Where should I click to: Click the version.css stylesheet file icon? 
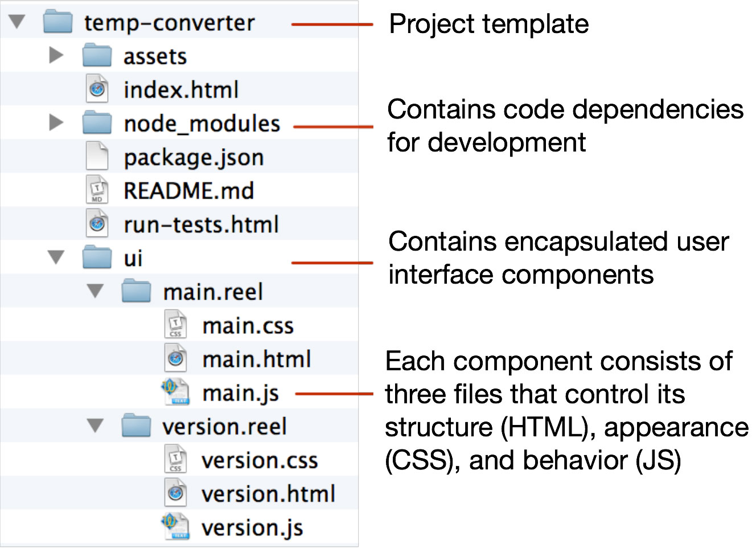[175, 459]
